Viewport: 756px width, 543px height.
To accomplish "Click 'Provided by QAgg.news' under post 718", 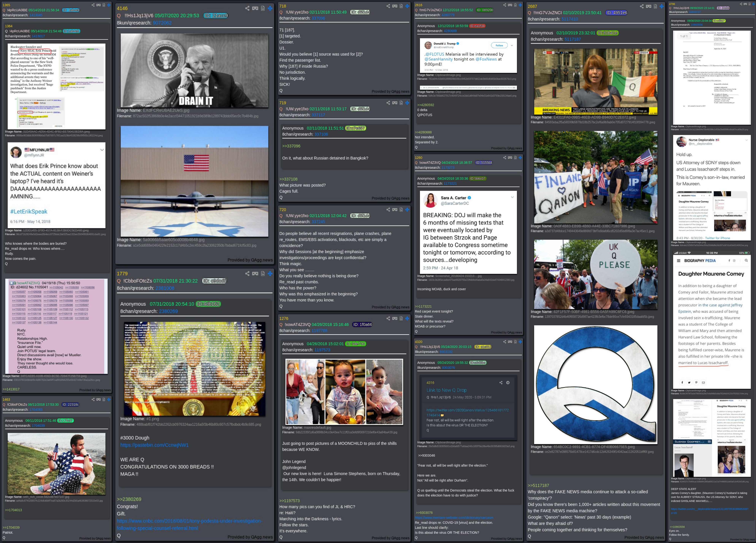I will (390, 92).
